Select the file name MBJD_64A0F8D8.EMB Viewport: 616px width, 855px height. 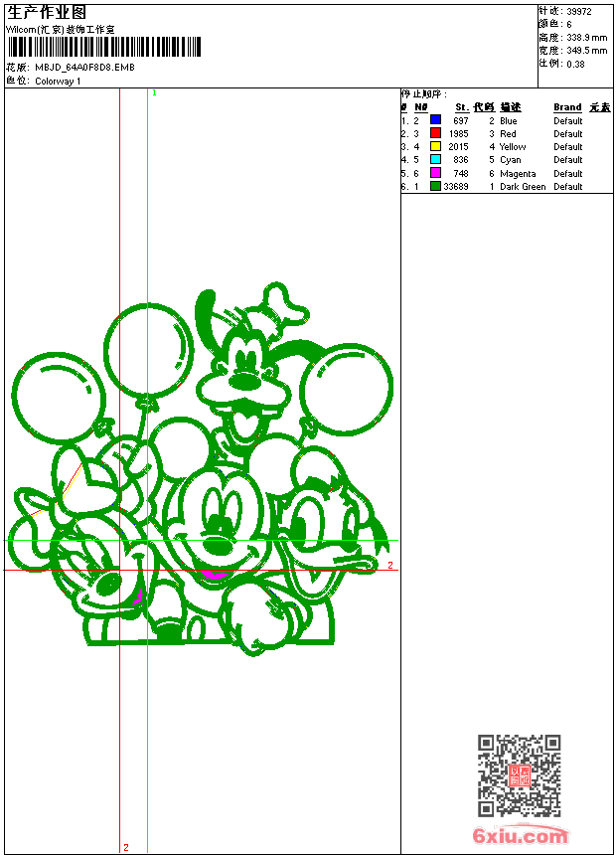point(84,67)
